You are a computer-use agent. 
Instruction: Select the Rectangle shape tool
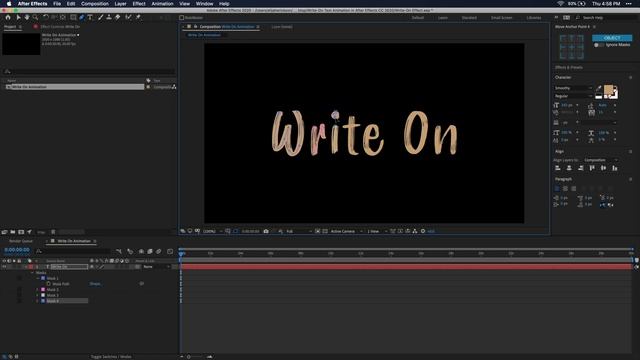point(73,18)
